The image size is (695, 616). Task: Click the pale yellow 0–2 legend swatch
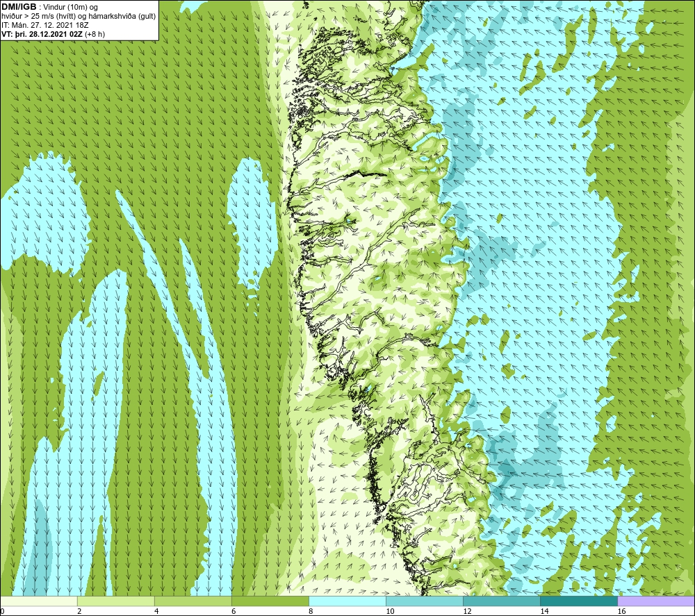point(39,601)
